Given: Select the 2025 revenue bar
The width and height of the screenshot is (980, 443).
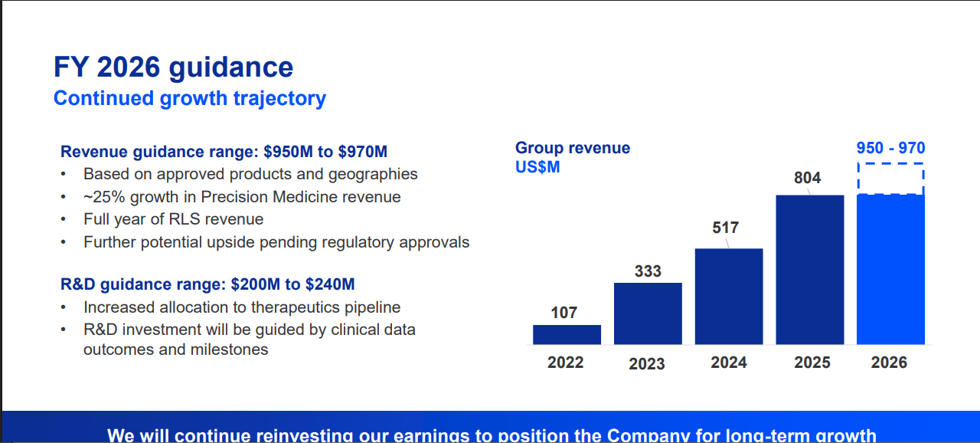Looking at the screenshot, I should [x=810, y=270].
